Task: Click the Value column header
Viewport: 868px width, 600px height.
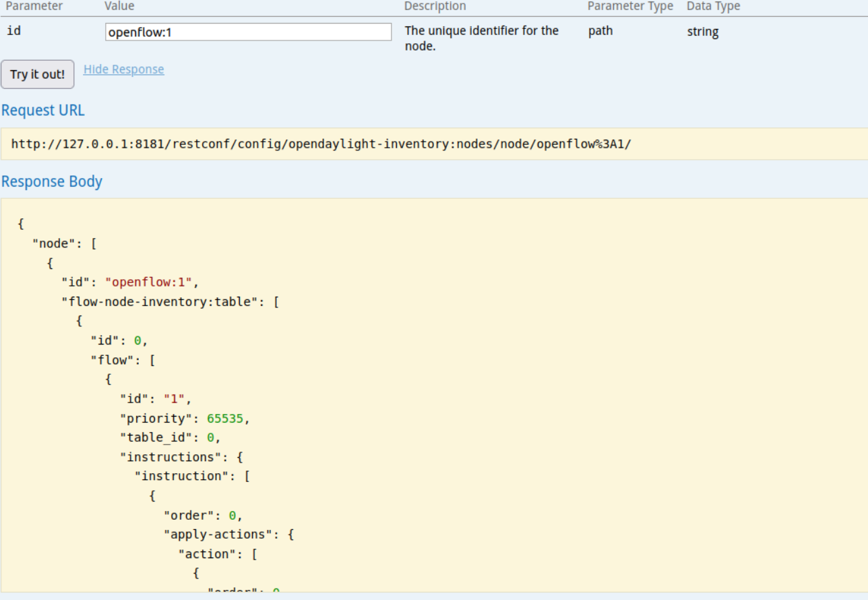Action: [119, 6]
